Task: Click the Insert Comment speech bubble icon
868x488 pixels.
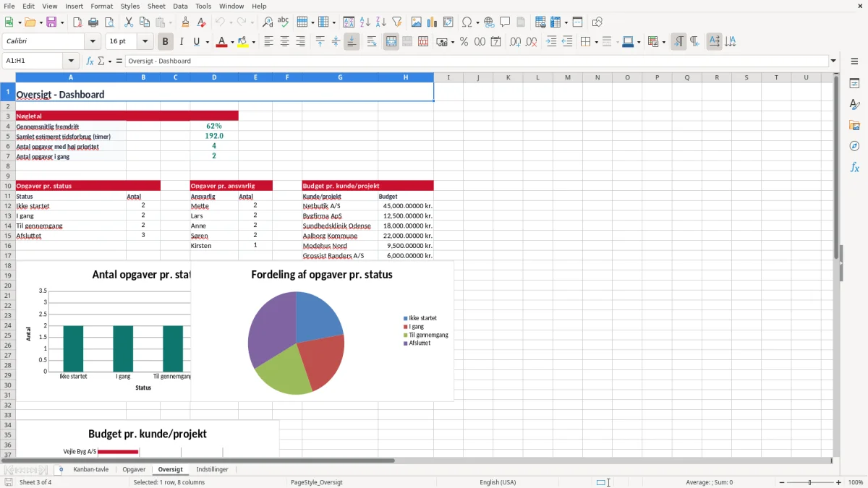Action: 505,22
